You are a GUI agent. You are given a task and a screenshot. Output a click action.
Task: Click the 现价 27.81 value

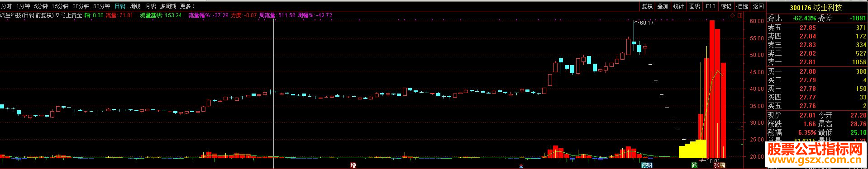pos(807,115)
